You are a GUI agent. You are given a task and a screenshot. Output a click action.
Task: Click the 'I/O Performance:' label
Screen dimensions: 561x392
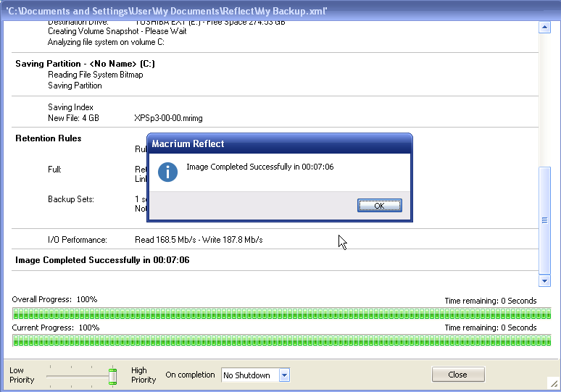(78, 240)
